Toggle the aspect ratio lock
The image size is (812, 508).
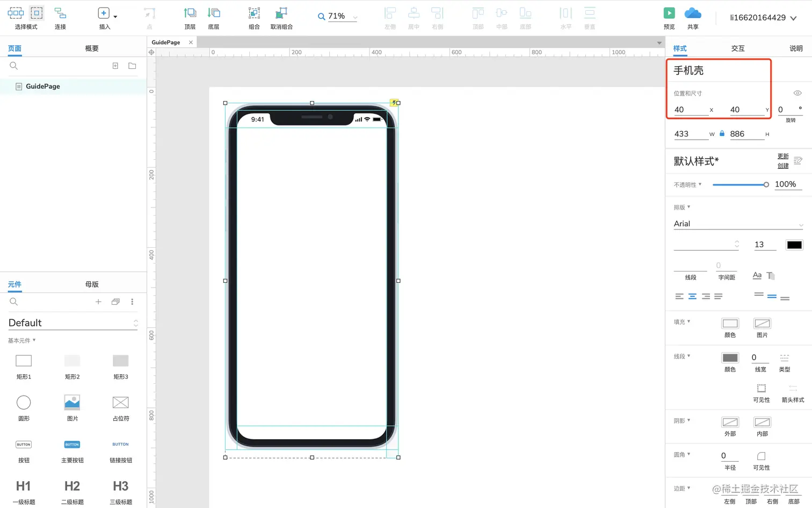pyautogui.click(x=722, y=134)
